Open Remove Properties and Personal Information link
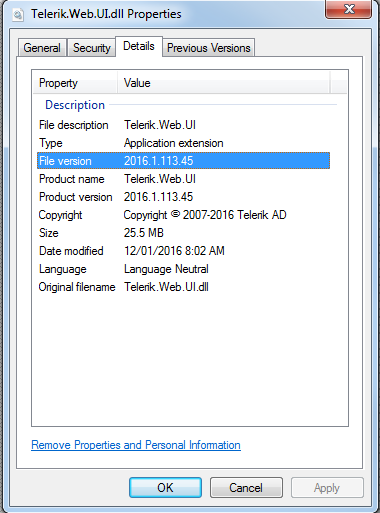380x513 pixels. coord(136,445)
